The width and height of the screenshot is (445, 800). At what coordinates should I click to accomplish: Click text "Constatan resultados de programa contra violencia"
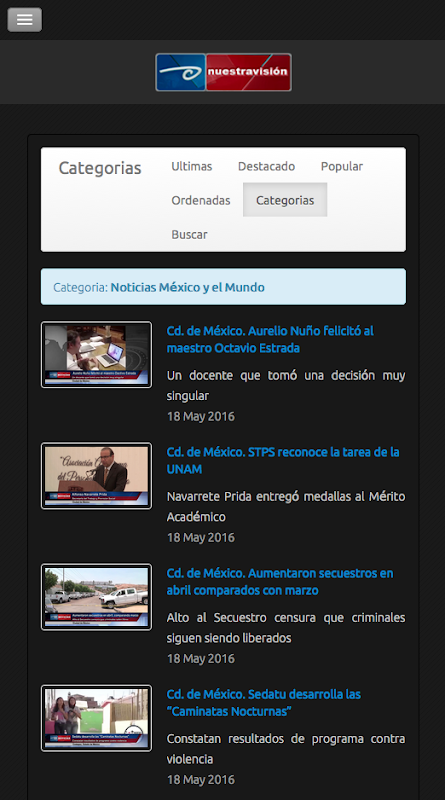point(286,748)
